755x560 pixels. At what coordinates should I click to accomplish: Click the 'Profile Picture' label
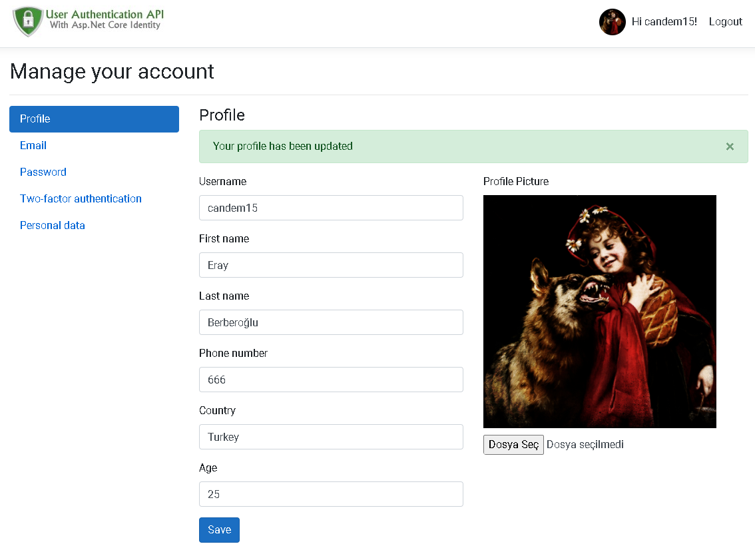pos(516,182)
